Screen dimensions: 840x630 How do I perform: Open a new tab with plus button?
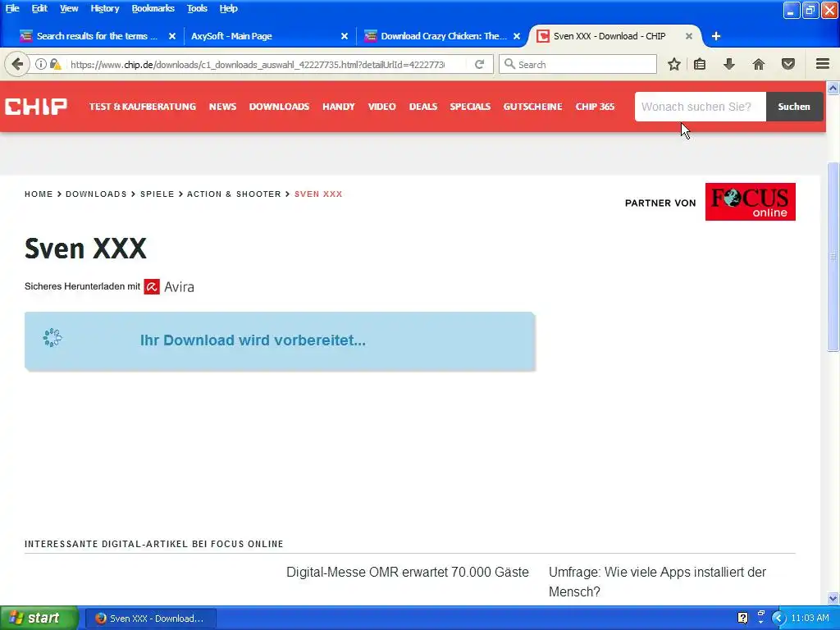tap(715, 36)
